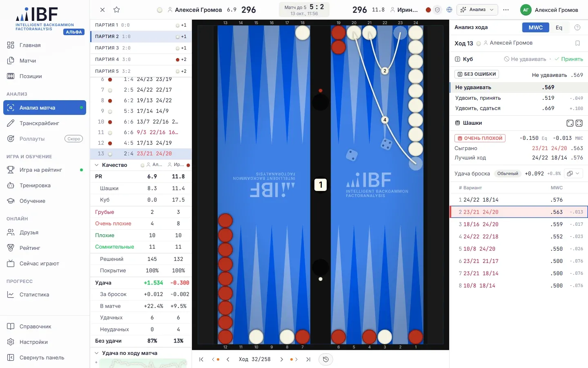Select move 12 row 17/13 24/19
The height and width of the screenshot is (368, 588).
[x=141, y=143]
